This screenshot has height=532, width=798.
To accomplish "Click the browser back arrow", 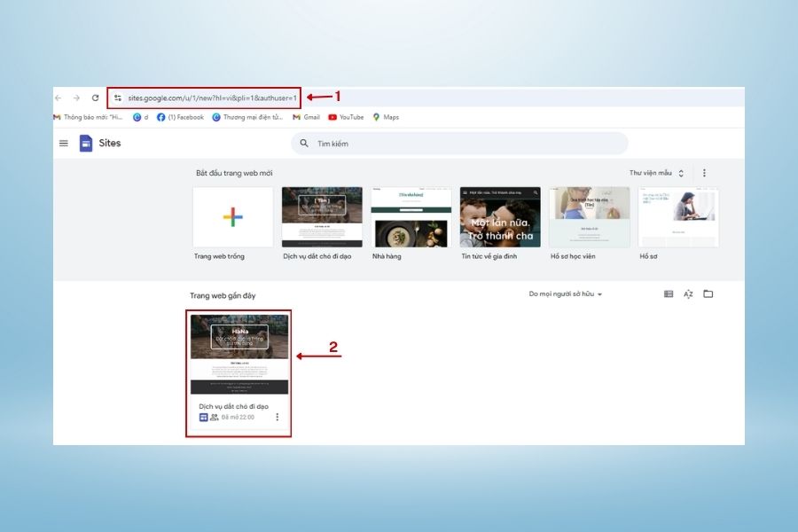I will (58, 98).
